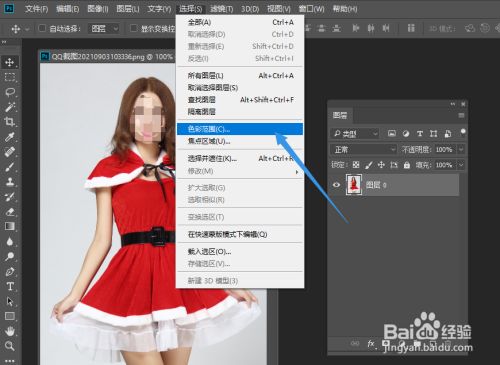This screenshot has height=365, width=500.
Task: Toggle shape layer filter icon
Action: 434,134
